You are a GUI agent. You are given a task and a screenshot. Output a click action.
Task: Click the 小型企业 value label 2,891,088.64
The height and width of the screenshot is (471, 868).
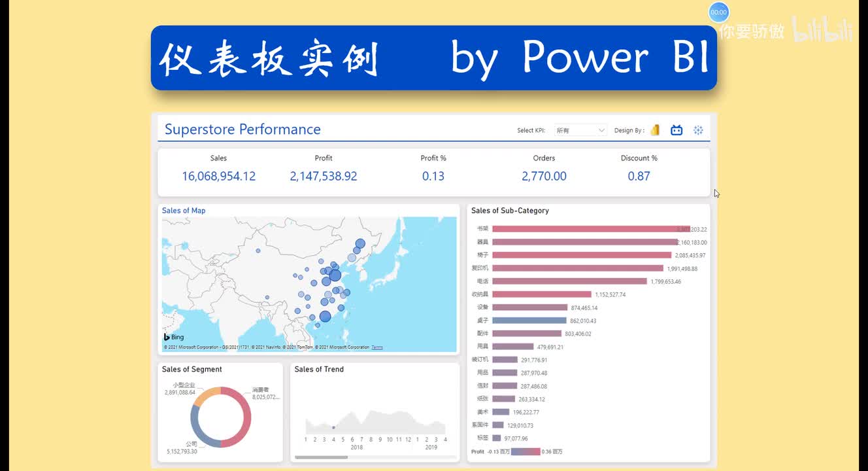(179, 392)
